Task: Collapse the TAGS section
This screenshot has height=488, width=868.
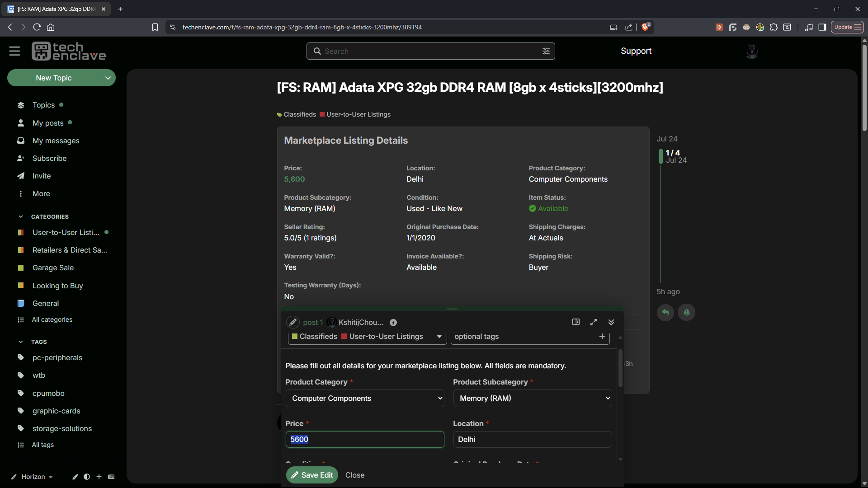Action: 21,342
